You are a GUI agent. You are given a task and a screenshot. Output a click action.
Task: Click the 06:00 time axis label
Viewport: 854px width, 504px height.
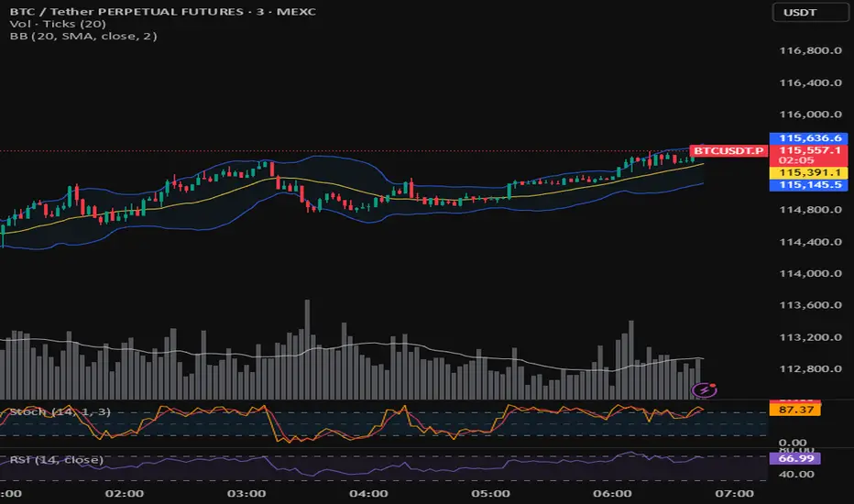(613, 494)
